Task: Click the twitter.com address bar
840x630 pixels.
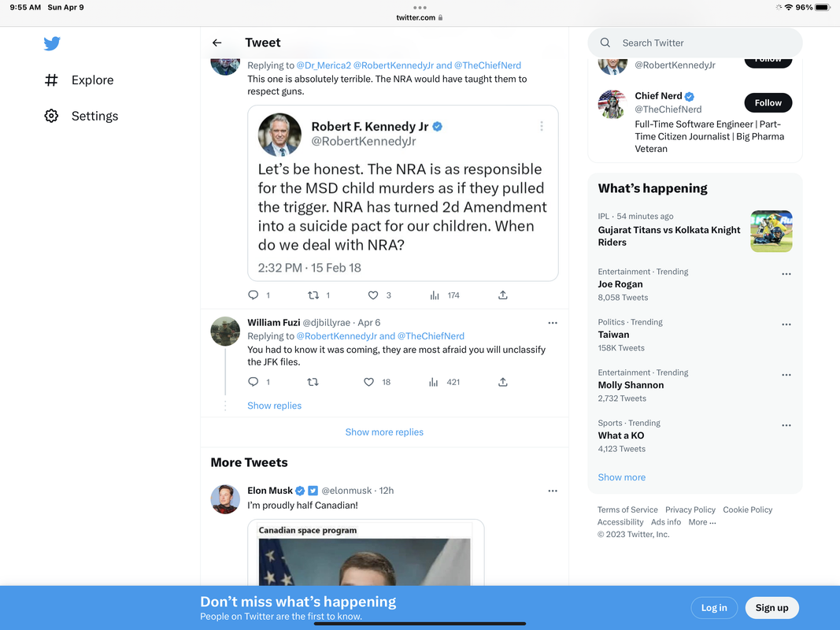Action: 420,17
